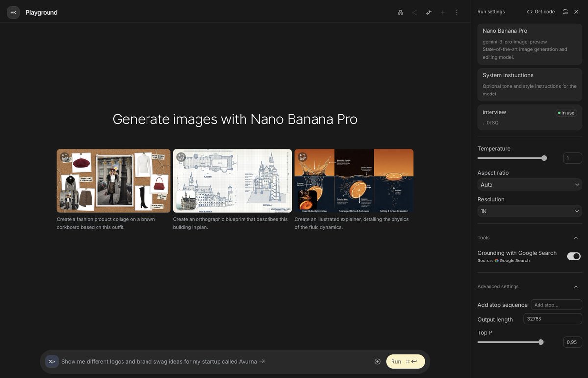Open the three-dot overflow menu

[456, 12]
